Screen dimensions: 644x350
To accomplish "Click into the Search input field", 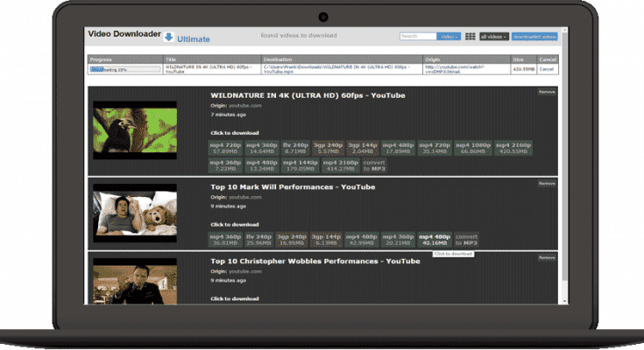I will (x=418, y=37).
